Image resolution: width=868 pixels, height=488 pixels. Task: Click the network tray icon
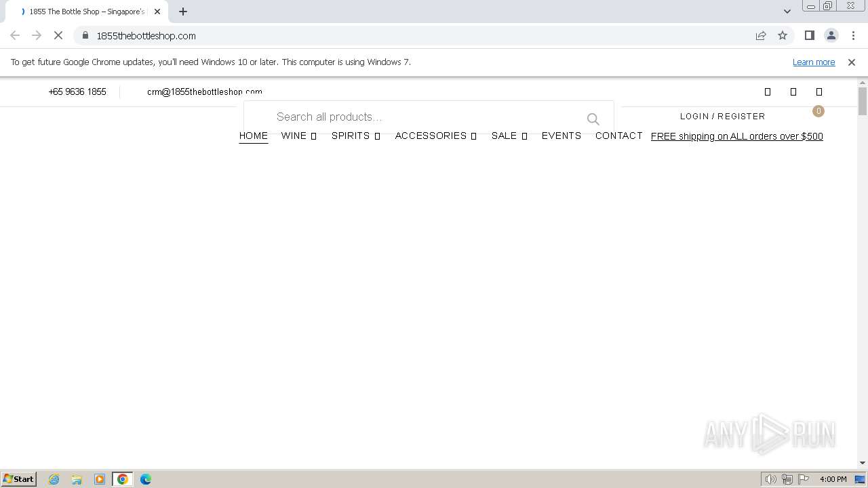point(787,479)
